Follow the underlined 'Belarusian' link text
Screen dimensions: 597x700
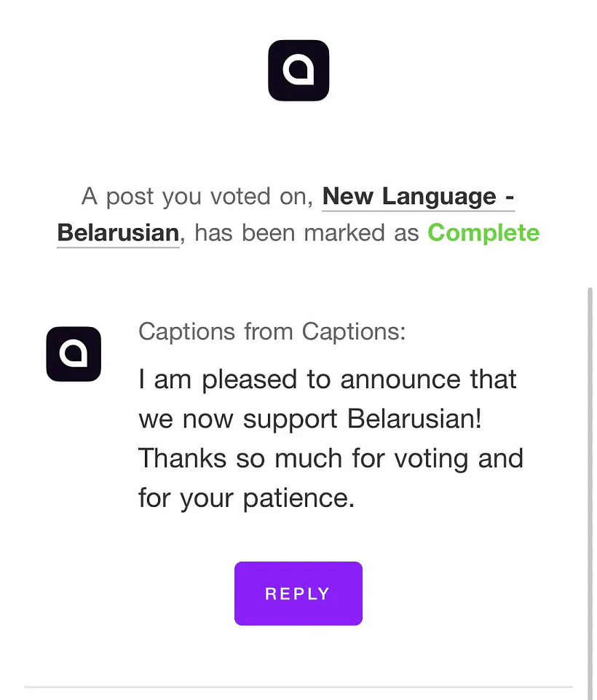[118, 233]
